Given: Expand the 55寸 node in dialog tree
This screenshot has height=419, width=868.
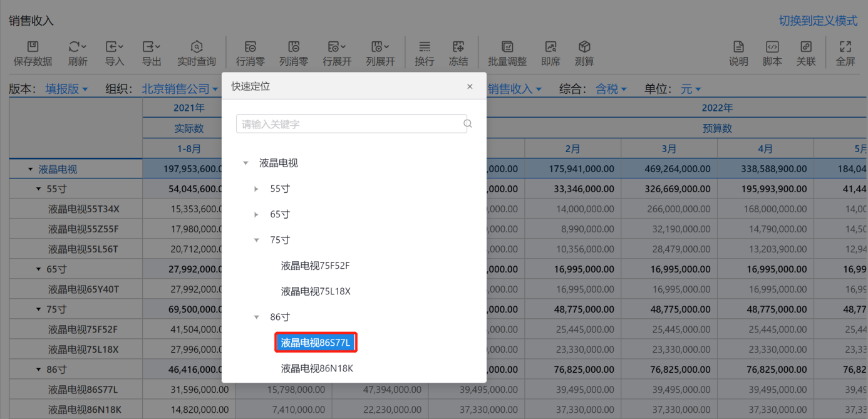Looking at the screenshot, I should tap(256, 189).
